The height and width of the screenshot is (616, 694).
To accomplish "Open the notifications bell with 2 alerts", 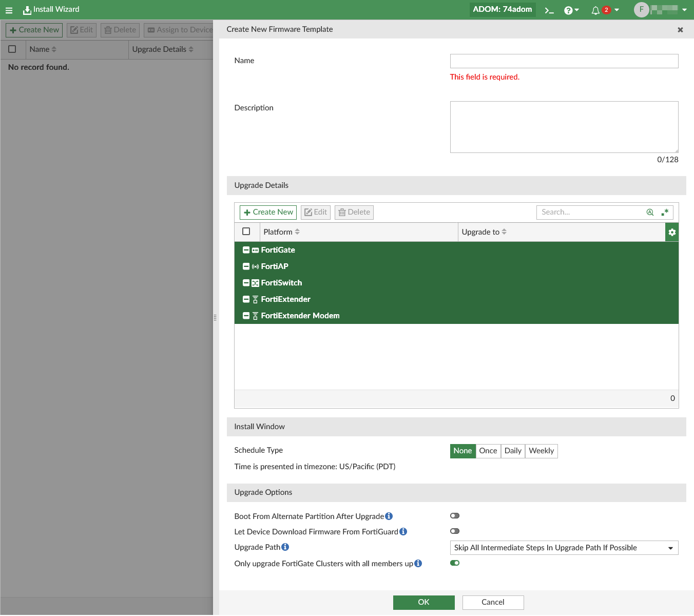I will [x=605, y=10].
